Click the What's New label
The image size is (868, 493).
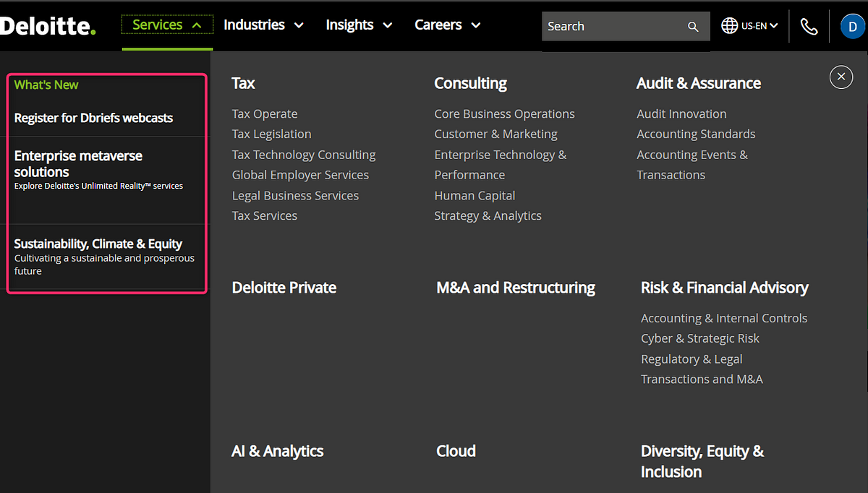click(46, 85)
